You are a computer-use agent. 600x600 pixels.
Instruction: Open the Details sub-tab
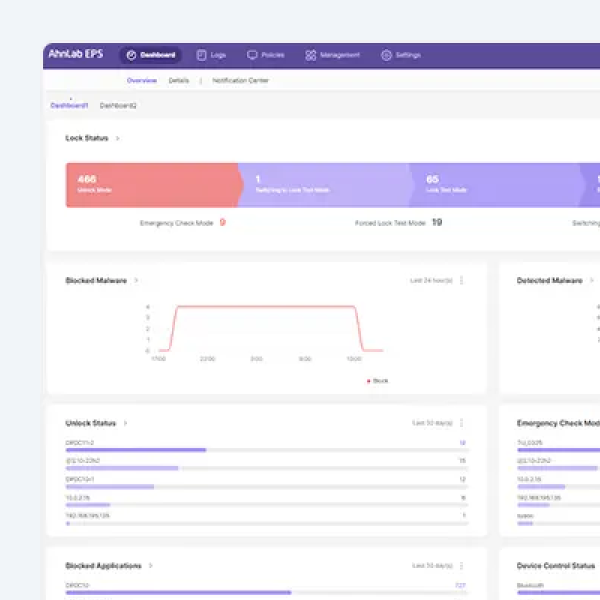pyautogui.click(x=179, y=80)
